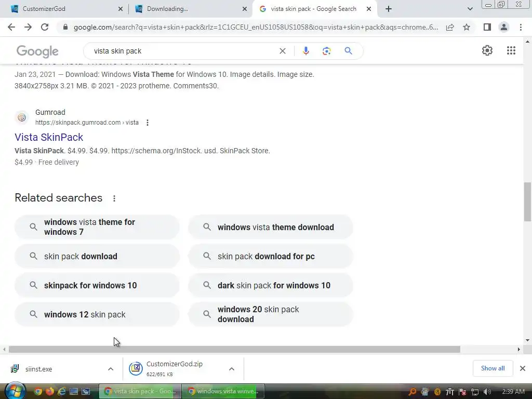Search windows vista theme for windows 7

point(97,227)
